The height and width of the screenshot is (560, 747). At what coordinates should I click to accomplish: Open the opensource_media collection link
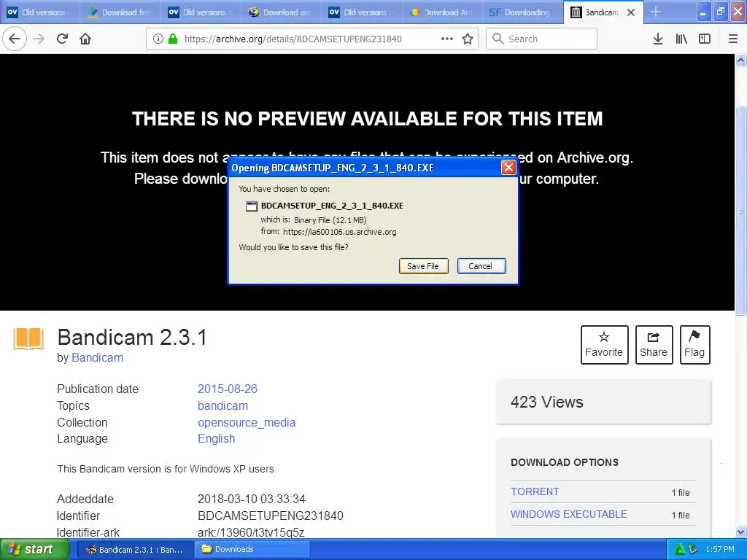click(x=247, y=422)
